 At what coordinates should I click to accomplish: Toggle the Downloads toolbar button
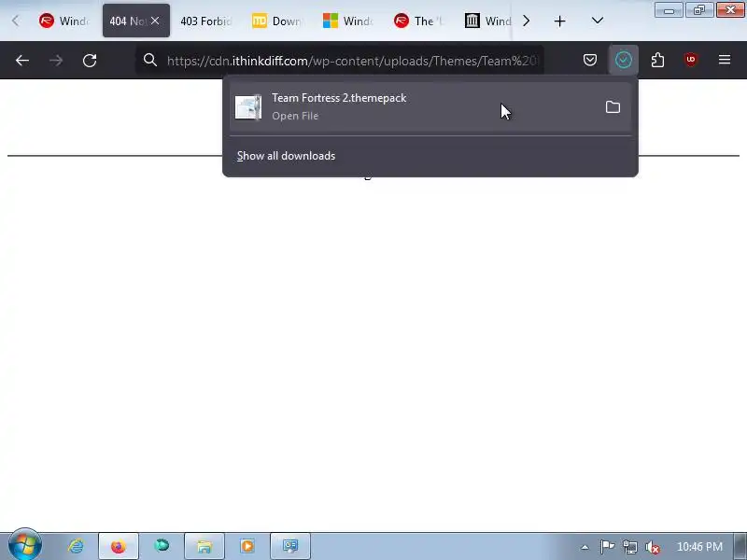(x=624, y=60)
